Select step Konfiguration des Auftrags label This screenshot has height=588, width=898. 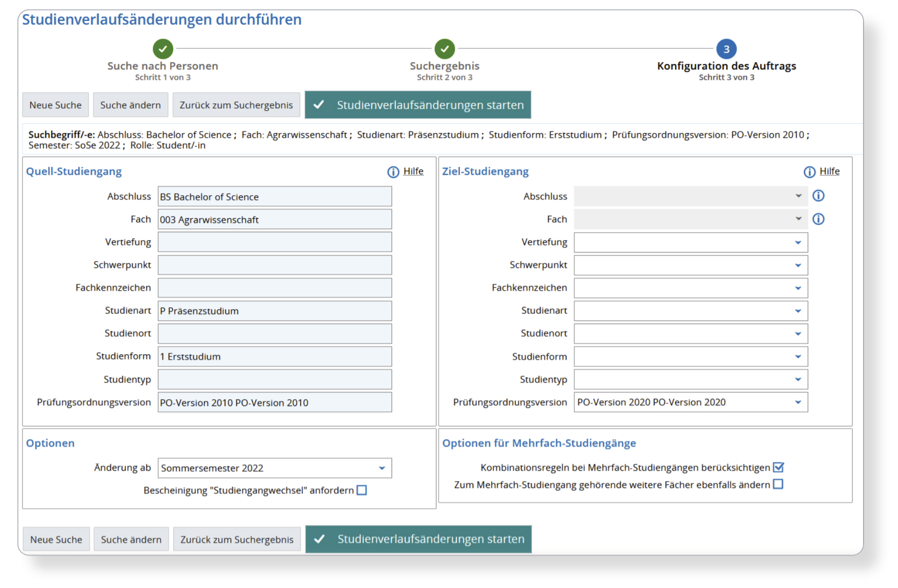point(726,66)
